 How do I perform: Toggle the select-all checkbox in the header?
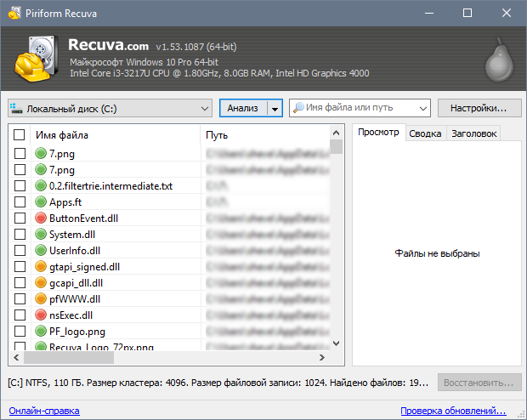tap(20, 134)
